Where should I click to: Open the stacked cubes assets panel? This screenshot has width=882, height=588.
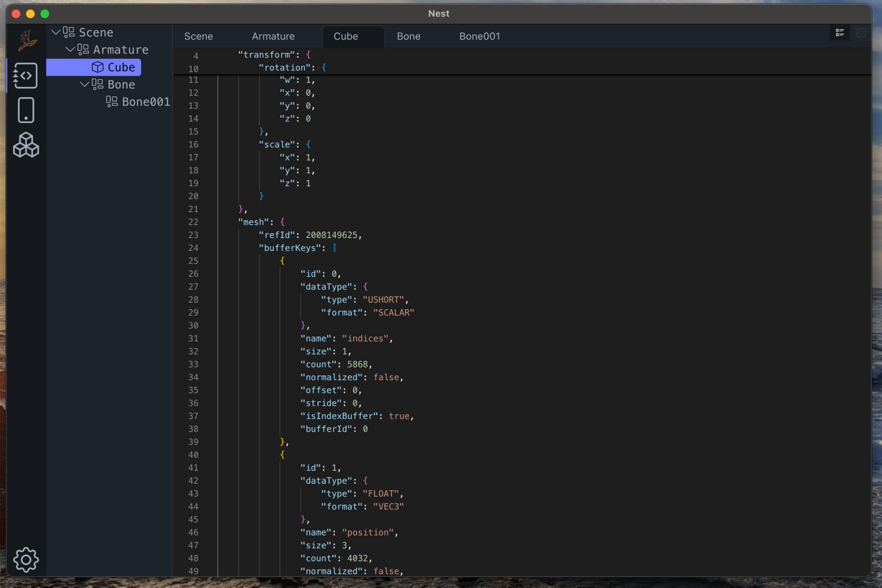tap(26, 145)
